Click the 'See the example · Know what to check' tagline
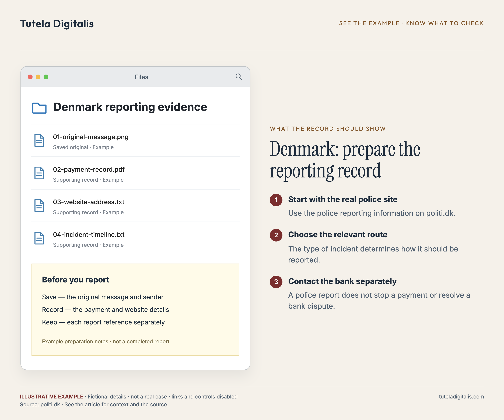 tap(411, 23)
